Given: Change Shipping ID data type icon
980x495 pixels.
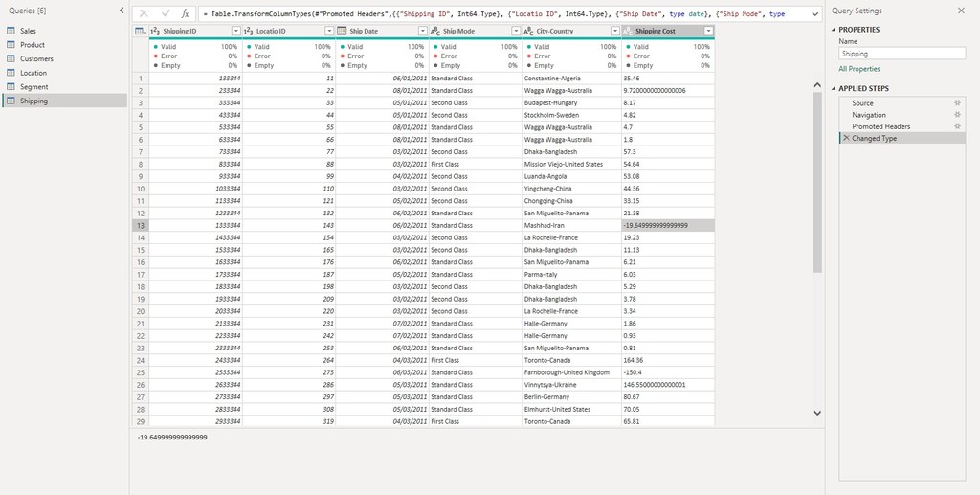Looking at the screenshot, I should click(x=156, y=32).
